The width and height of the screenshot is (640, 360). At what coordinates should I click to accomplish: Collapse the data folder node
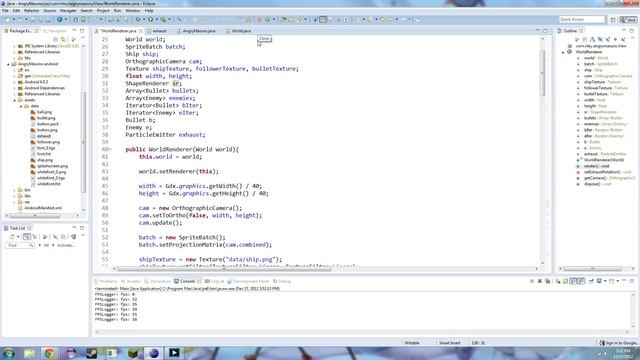[x=21, y=106]
